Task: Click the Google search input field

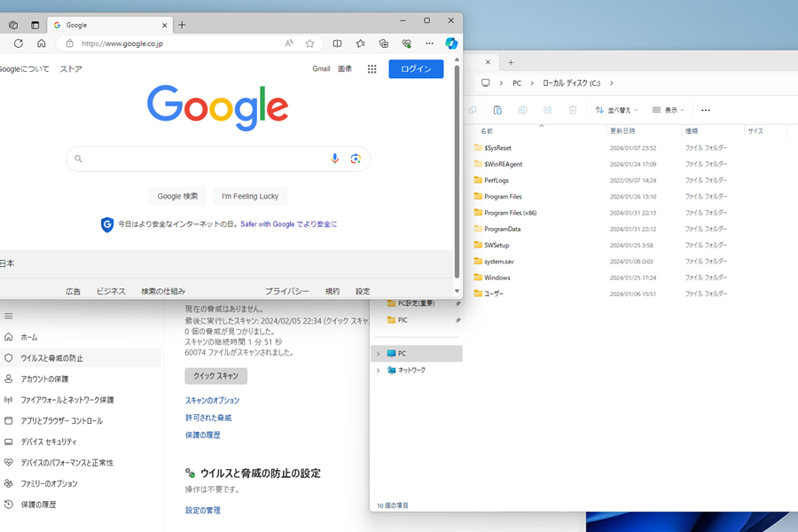Action: click(x=204, y=159)
